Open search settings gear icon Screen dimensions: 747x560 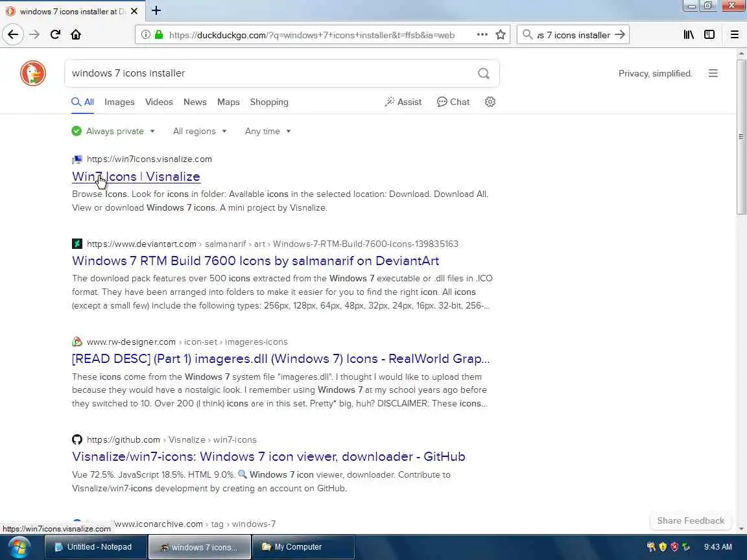pyautogui.click(x=490, y=102)
